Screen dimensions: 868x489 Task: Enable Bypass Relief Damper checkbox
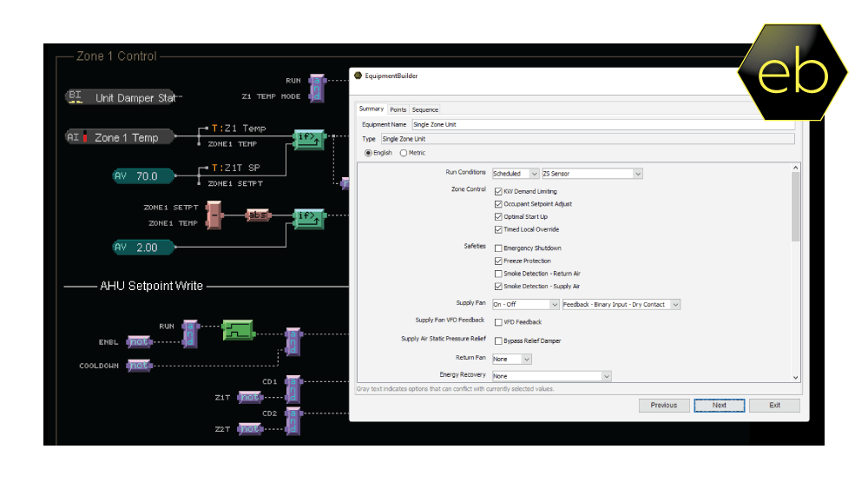click(x=498, y=341)
